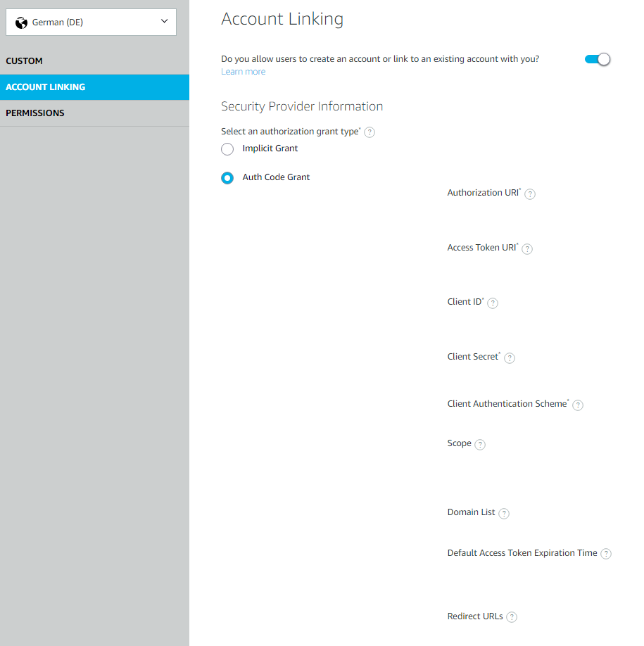Click help icon for Default Access Token Expiration Time

pos(606,554)
